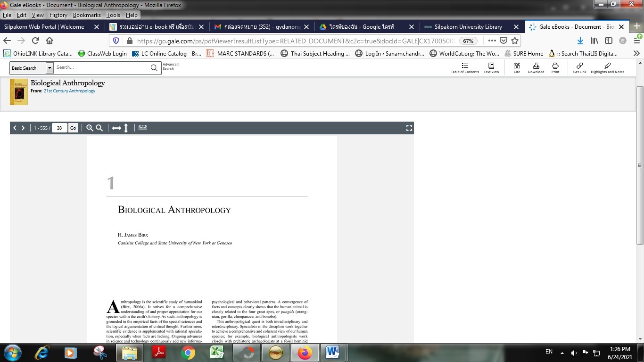Toggle two-page book view
This screenshot has height=362, width=644.
pyautogui.click(x=143, y=128)
